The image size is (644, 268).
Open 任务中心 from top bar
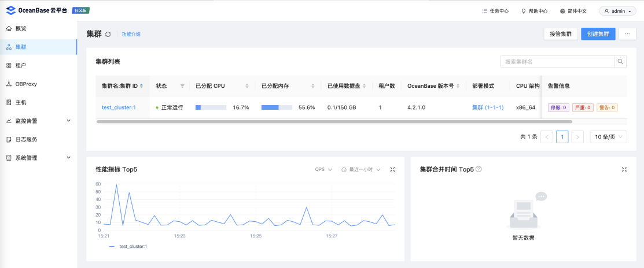(495, 11)
